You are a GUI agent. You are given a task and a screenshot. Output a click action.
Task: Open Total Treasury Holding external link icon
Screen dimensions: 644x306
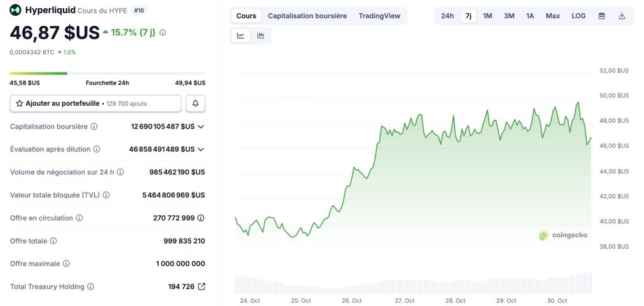(x=201, y=286)
